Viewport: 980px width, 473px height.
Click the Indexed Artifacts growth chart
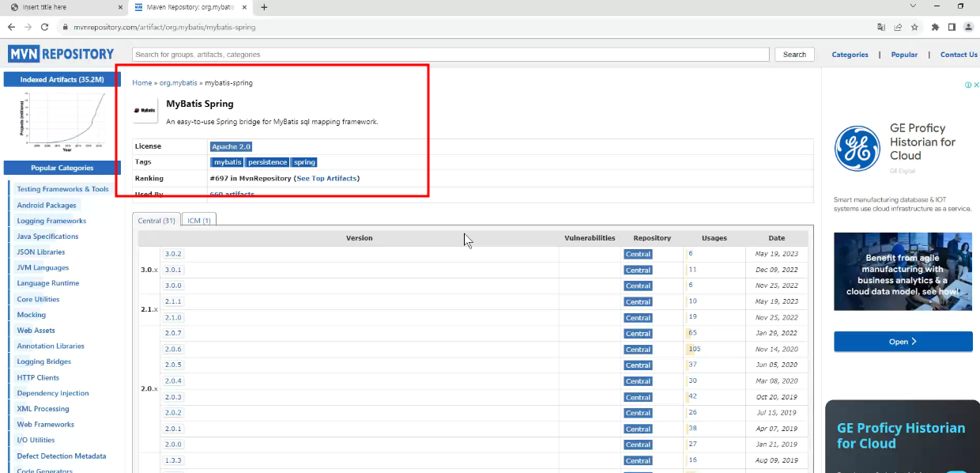tap(62, 120)
